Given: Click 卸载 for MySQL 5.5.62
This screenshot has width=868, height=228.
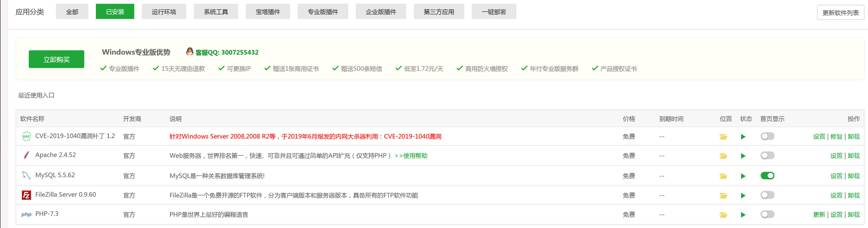Looking at the screenshot, I should coord(854,176).
